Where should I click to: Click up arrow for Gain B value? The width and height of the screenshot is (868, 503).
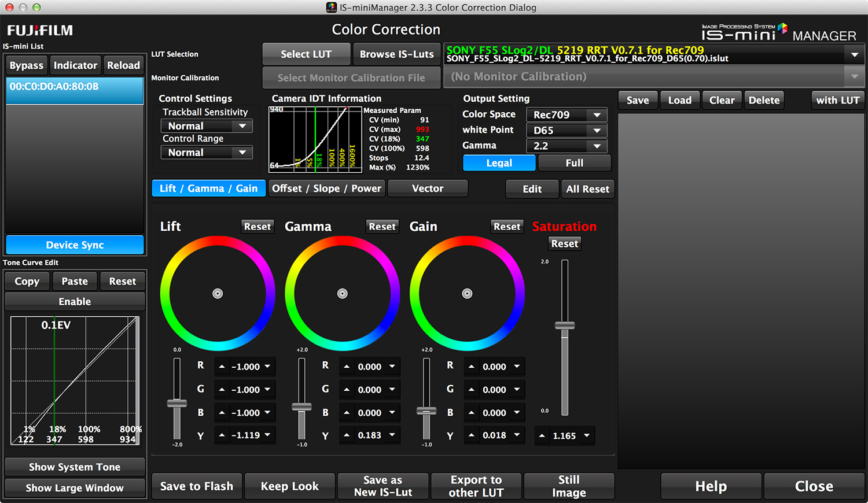[472, 413]
